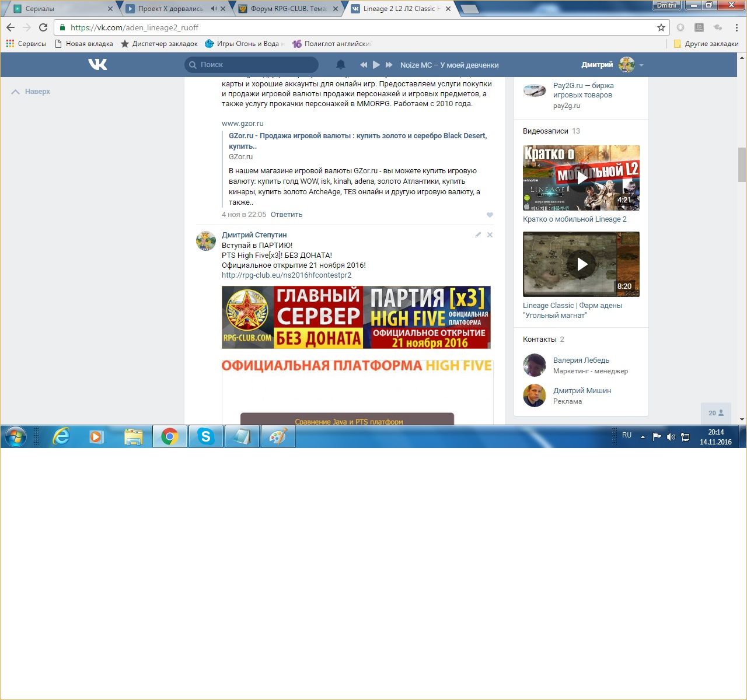Open a new Chrome tab

coord(469,9)
